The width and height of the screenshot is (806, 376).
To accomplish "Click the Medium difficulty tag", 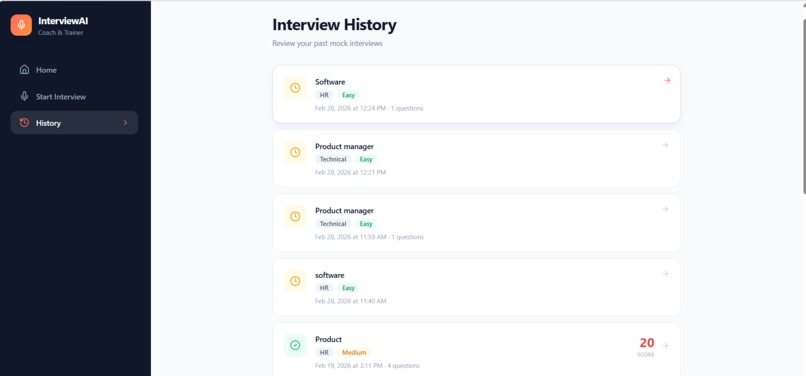I will [354, 352].
